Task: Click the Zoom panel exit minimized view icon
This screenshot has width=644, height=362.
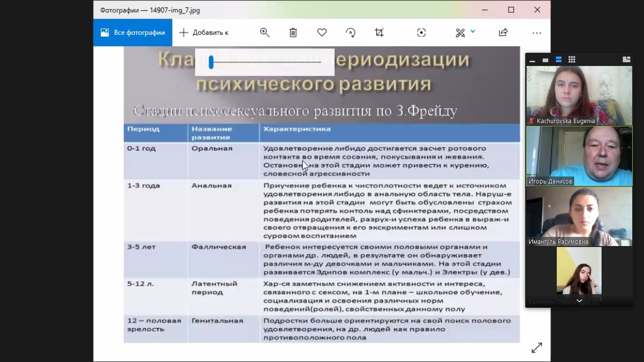Action: click(x=626, y=59)
